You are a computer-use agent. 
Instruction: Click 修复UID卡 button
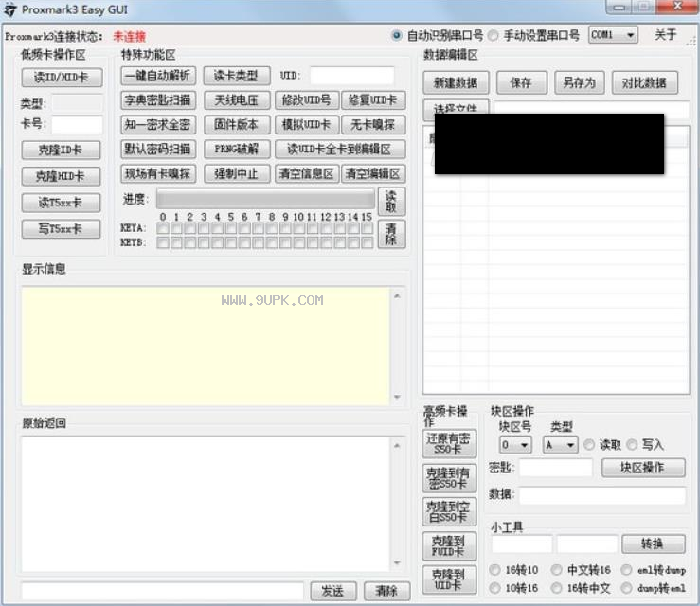click(x=373, y=100)
